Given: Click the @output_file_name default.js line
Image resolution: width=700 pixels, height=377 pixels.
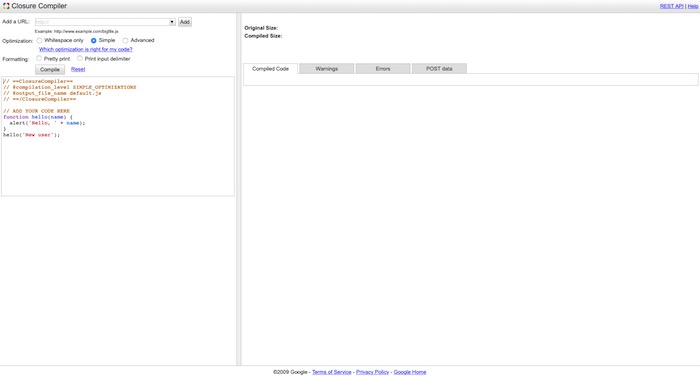Looking at the screenshot, I should 52,93.
